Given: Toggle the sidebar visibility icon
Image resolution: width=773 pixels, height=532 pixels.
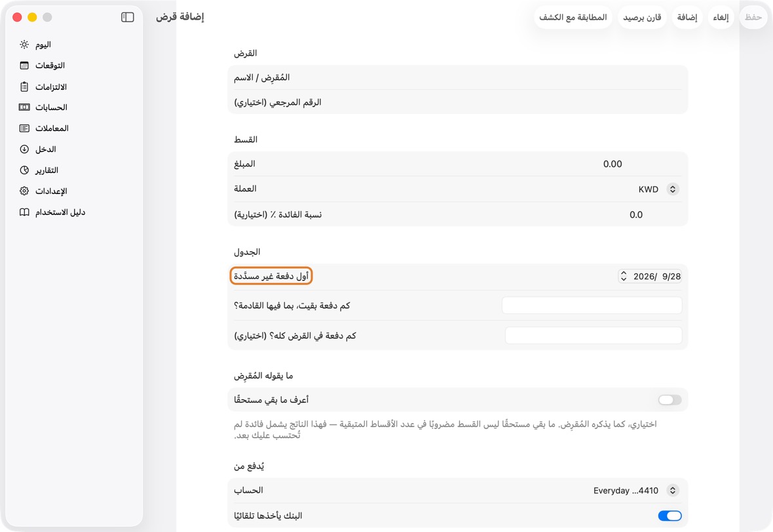Looking at the screenshot, I should point(128,17).
